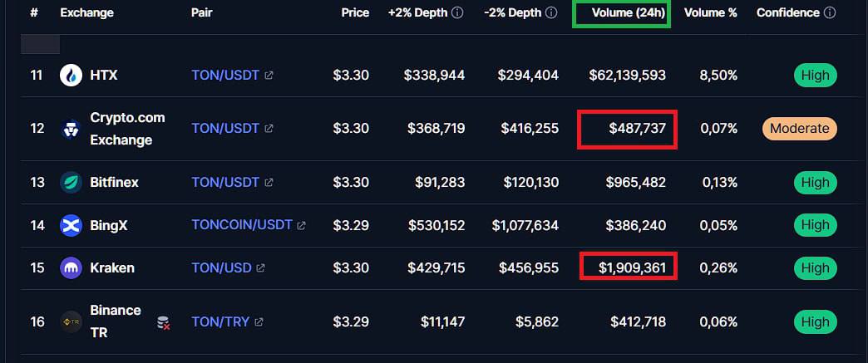Click the BingX logo icon
Viewport: 868px width, 363px height.
click(x=71, y=226)
